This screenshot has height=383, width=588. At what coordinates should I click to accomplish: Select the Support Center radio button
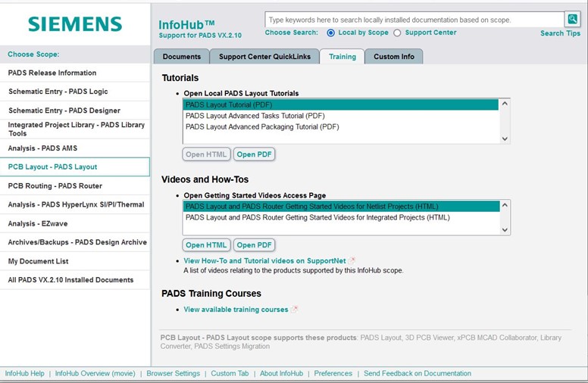point(397,33)
